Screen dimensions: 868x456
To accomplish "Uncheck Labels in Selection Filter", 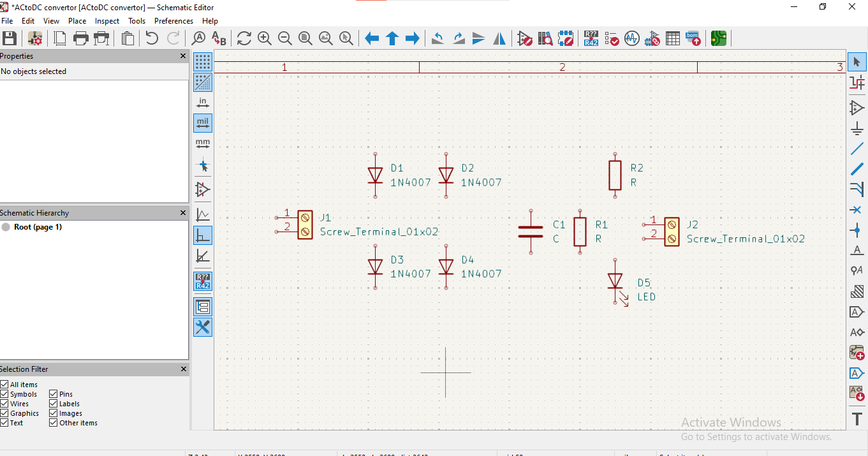I will coord(54,404).
